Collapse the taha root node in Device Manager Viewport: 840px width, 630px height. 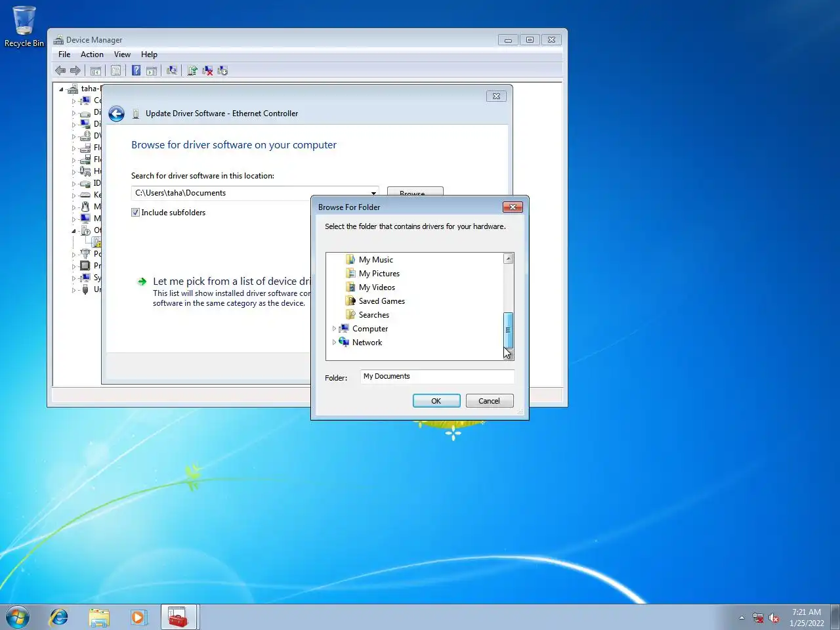pyautogui.click(x=61, y=89)
